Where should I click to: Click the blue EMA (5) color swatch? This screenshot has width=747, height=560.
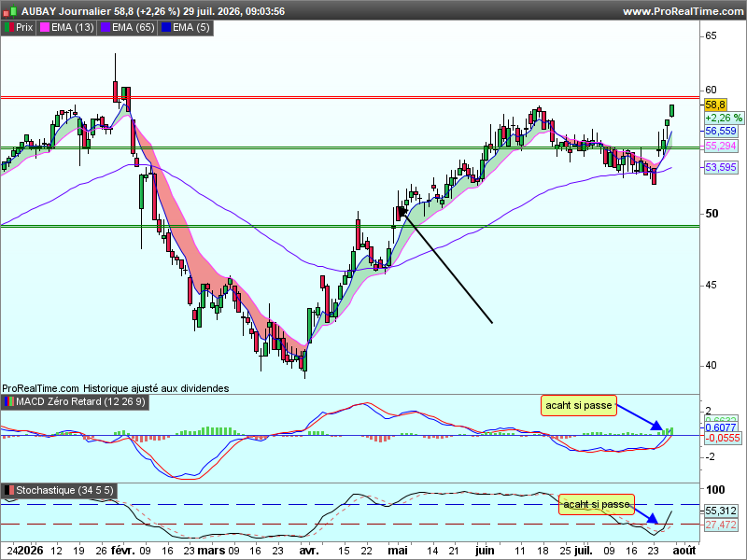coord(166,28)
